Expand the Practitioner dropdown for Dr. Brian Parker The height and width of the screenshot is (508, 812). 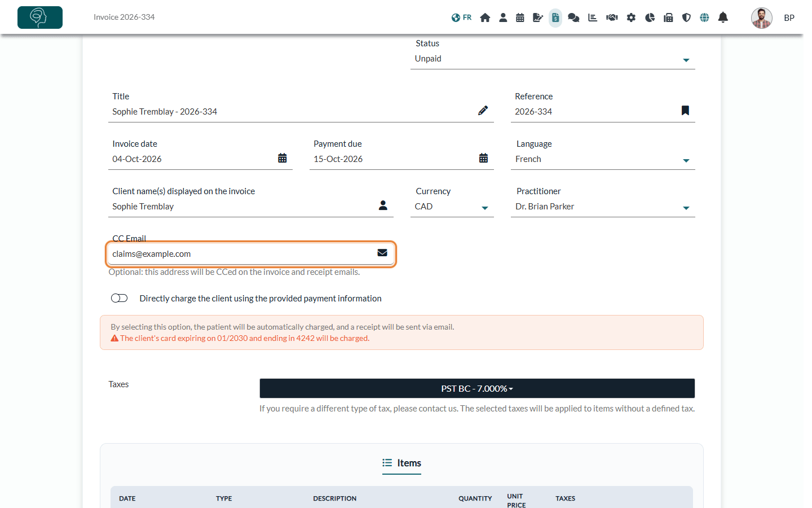coord(603,207)
